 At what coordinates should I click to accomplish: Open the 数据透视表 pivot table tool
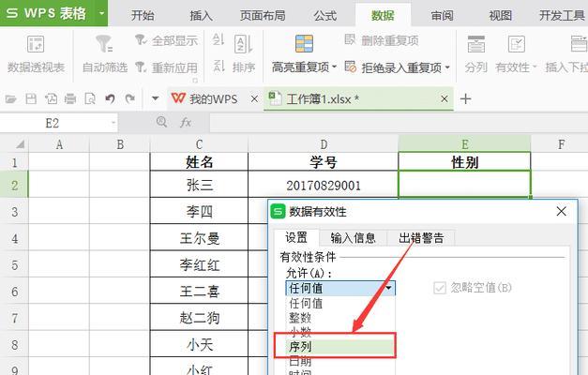click(x=36, y=53)
